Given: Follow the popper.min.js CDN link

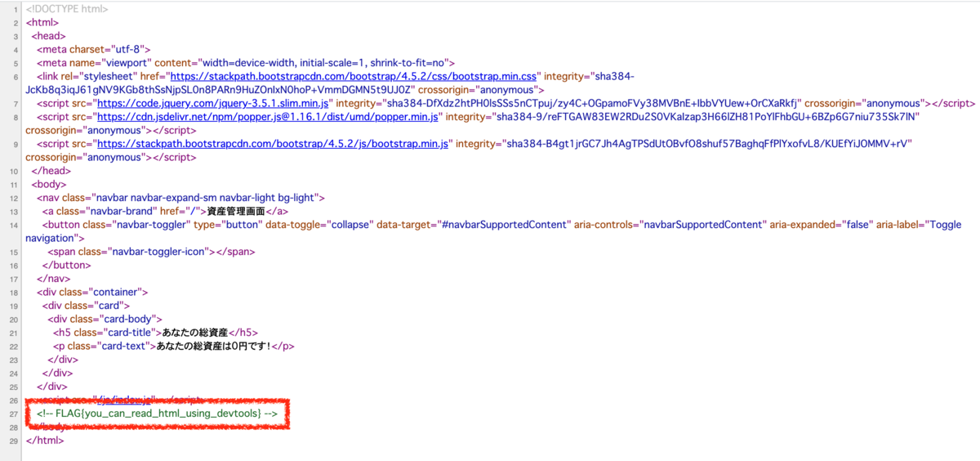Looking at the screenshot, I should point(268,118).
